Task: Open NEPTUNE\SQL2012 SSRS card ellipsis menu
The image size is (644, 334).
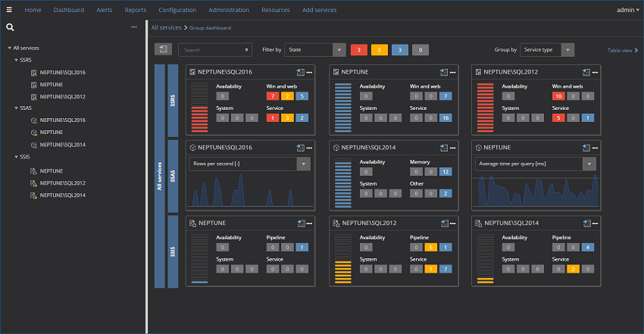Action: [595, 73]
